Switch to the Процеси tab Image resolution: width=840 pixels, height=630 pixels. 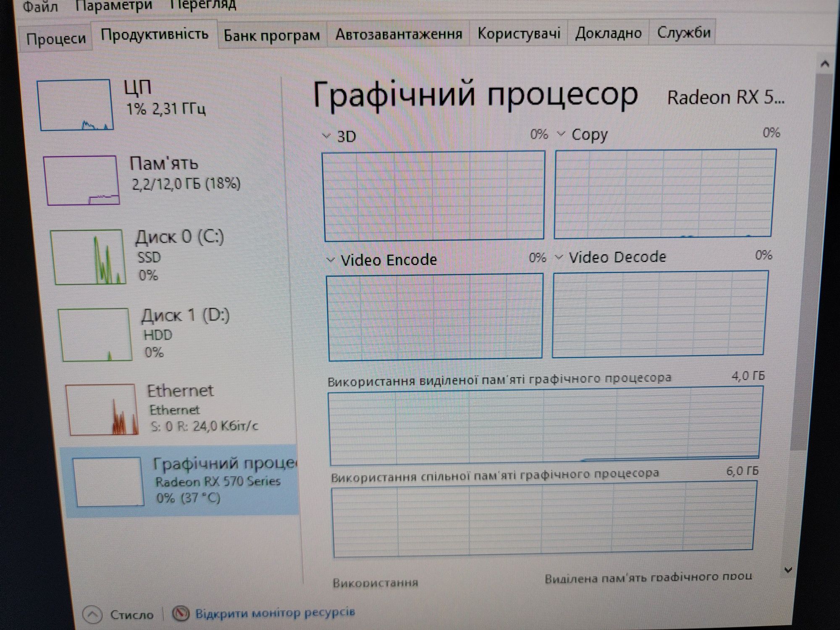[56, 39]
